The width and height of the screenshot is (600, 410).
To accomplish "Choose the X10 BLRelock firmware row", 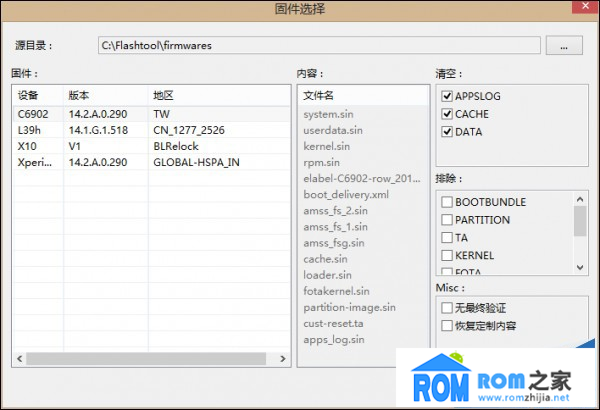I will tap(150, 146).
